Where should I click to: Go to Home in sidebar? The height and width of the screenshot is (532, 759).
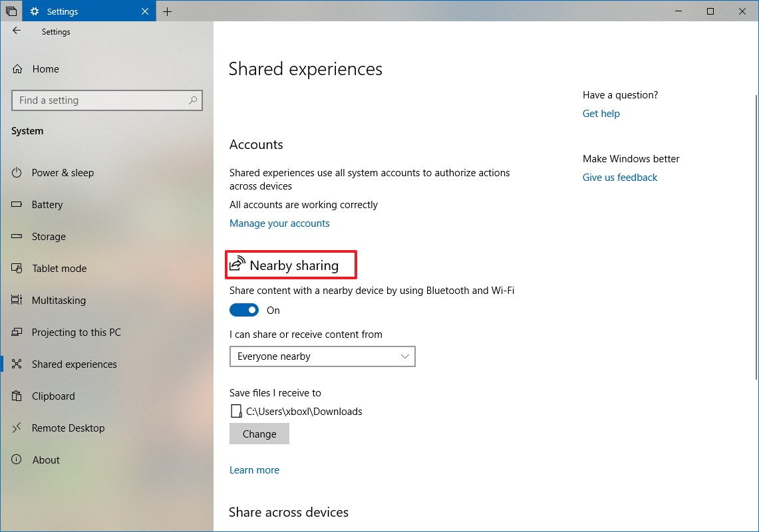point(45,68)
